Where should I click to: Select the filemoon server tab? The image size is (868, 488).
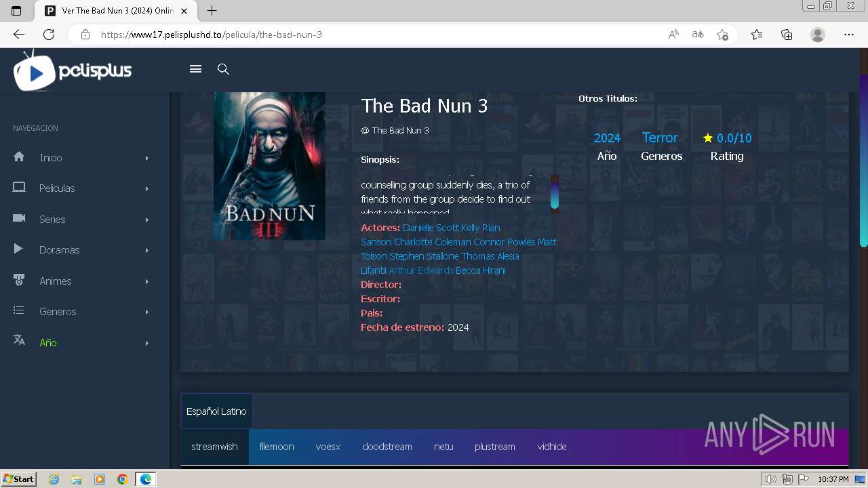pyautogui.click(x=277, y=447)
